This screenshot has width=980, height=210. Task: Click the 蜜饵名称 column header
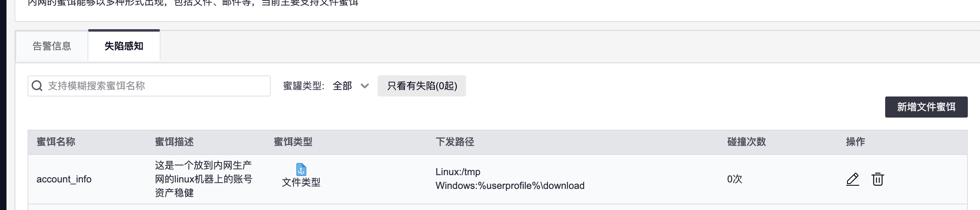[56, 142]
